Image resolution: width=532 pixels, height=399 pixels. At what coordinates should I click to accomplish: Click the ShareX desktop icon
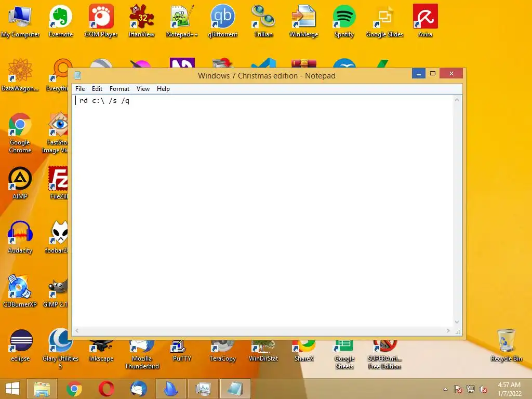[303, 352]
